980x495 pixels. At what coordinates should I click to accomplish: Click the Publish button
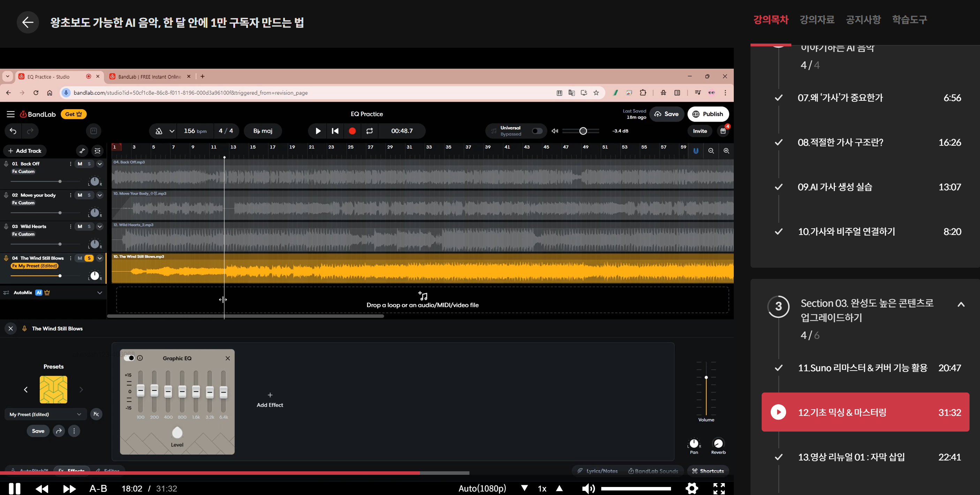(x=708, y=114)
